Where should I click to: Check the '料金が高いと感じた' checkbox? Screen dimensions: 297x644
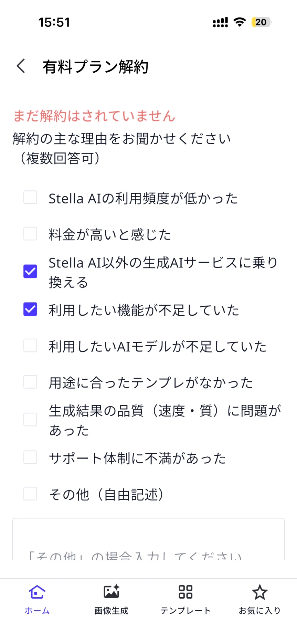30,234
